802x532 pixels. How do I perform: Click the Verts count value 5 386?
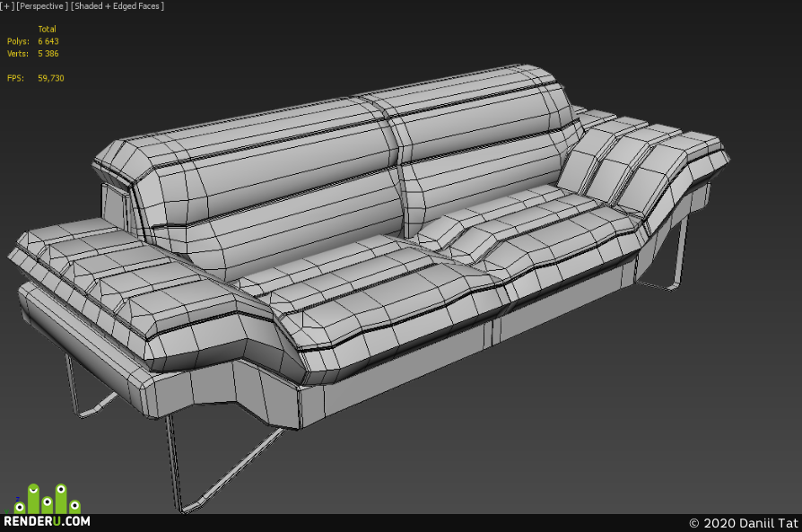pyautogui.click(x=48, y=54)
